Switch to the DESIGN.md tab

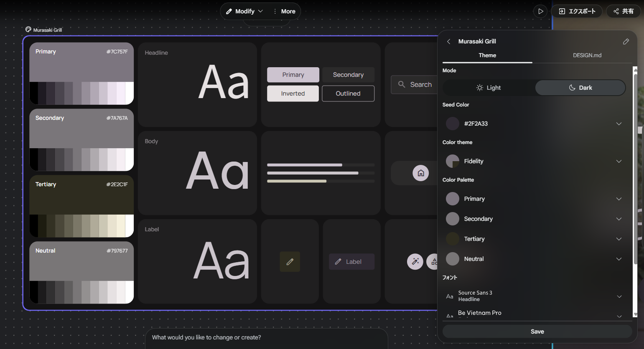click(587, 55)
